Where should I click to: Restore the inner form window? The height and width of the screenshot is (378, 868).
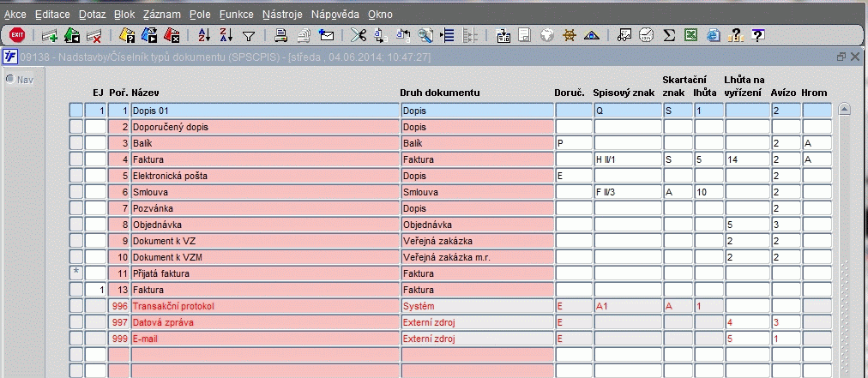point(842,57)
